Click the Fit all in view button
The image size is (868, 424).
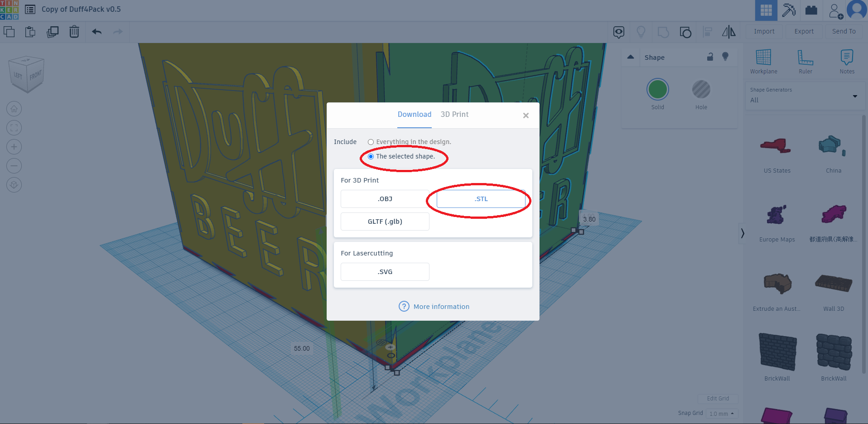tap(14, 128)
